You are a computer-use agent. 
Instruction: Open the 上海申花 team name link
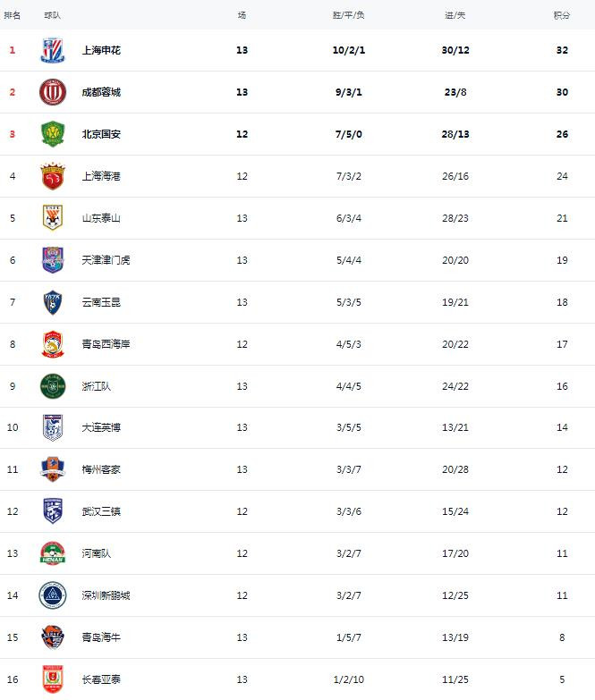pyautogui.click(x=101, y=50)
